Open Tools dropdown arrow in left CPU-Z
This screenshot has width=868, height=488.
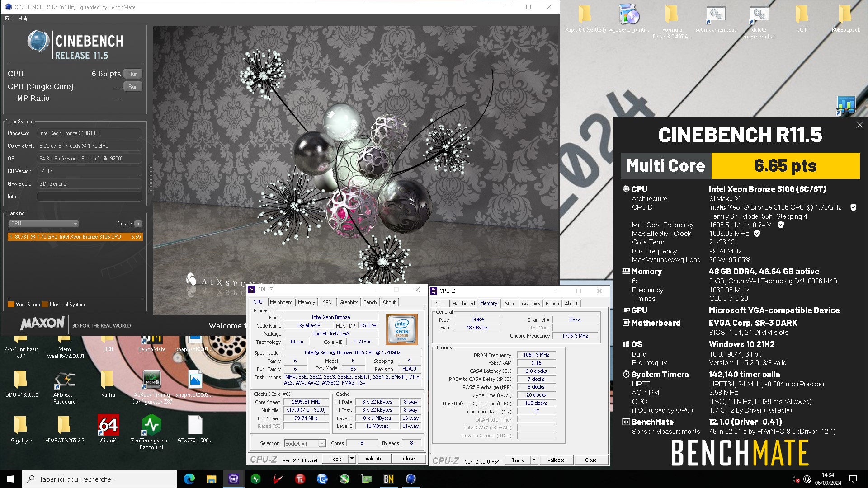352,459
